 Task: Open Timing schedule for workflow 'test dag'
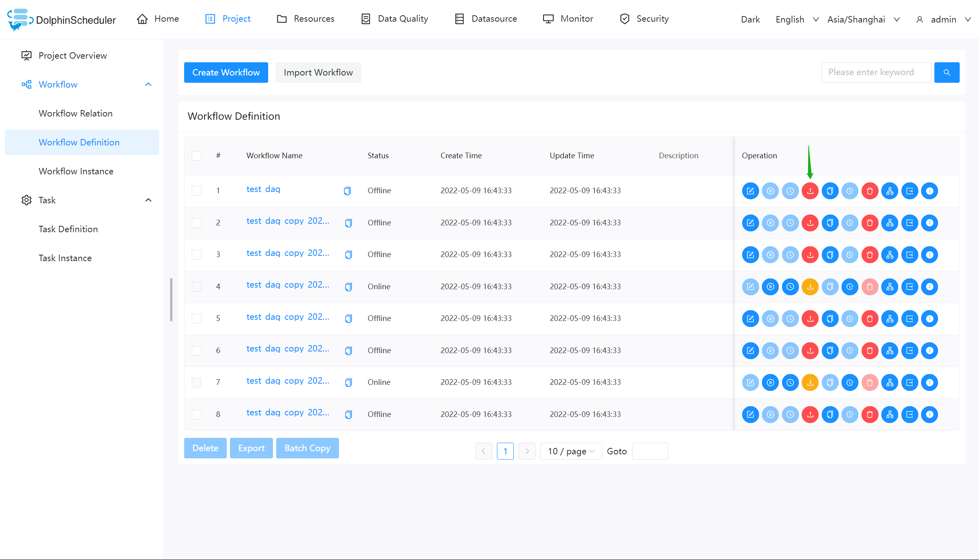[790, 191]
